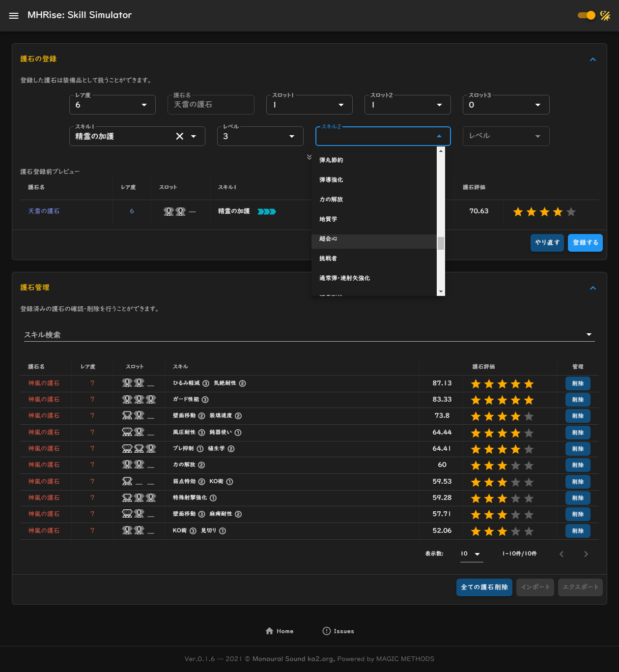The height and width of the screenshot is (672, 619).
Task: Open the 表示数 page size dropdown
Action: point(471,554)
